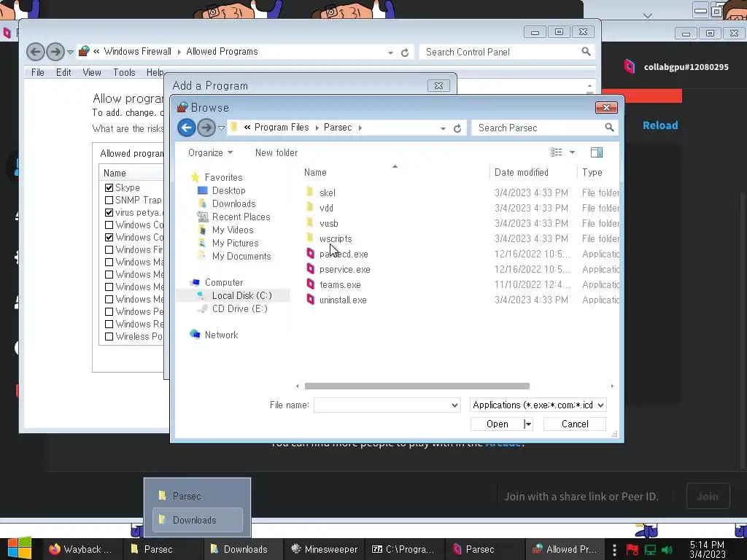Open the View menu
The width and height of the screenshot is (747, 560).
point(92,72)
